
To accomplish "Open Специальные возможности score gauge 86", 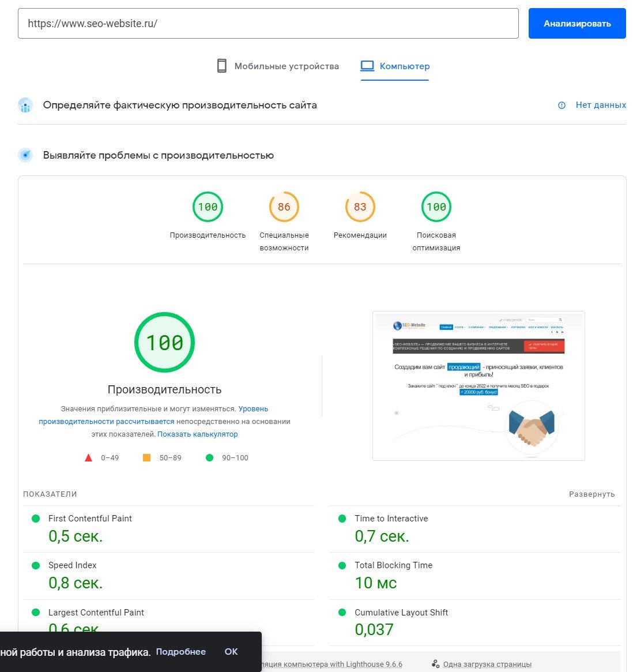I will pos(284,207).
